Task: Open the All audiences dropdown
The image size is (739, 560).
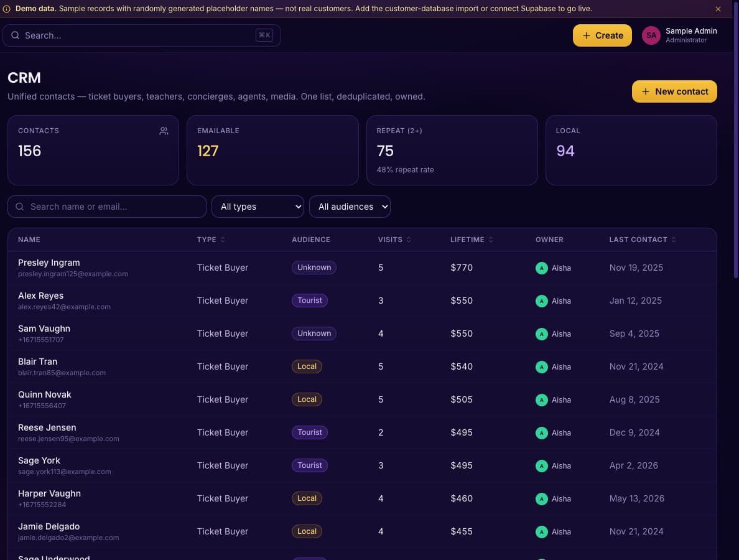Action: [x=350, y=207]
